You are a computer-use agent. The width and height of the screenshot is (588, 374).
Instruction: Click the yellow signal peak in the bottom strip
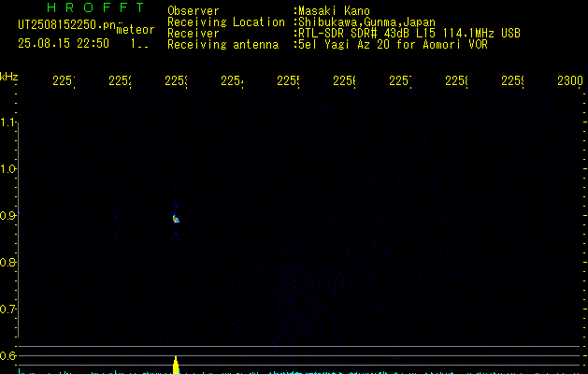(x=176, y=365)
